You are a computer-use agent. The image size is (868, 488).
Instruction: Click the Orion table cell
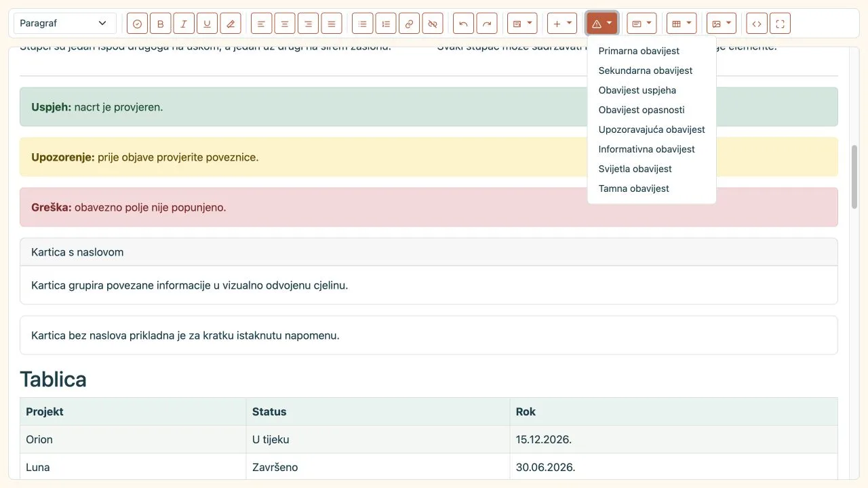(133, 439)
